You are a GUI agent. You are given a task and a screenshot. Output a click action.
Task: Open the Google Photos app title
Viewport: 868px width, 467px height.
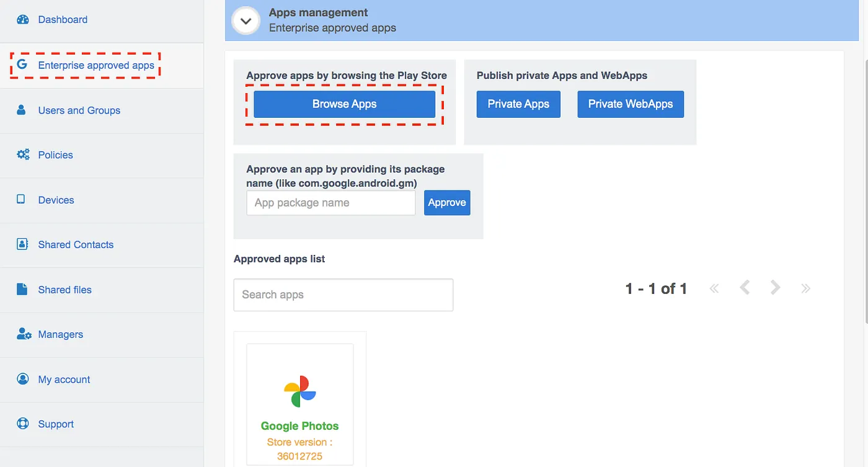pos(300,426)
